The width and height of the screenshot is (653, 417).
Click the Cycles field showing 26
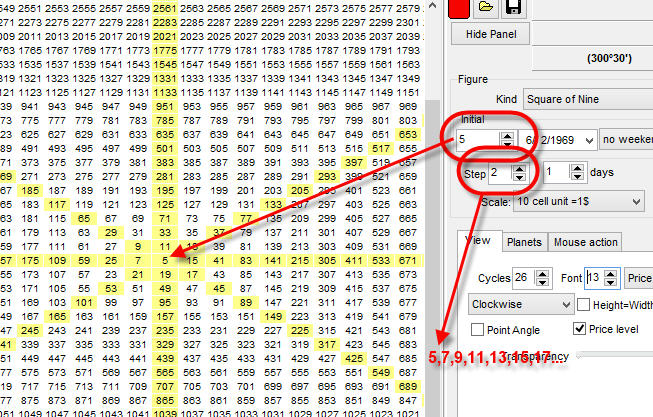(x=523, y=278)
